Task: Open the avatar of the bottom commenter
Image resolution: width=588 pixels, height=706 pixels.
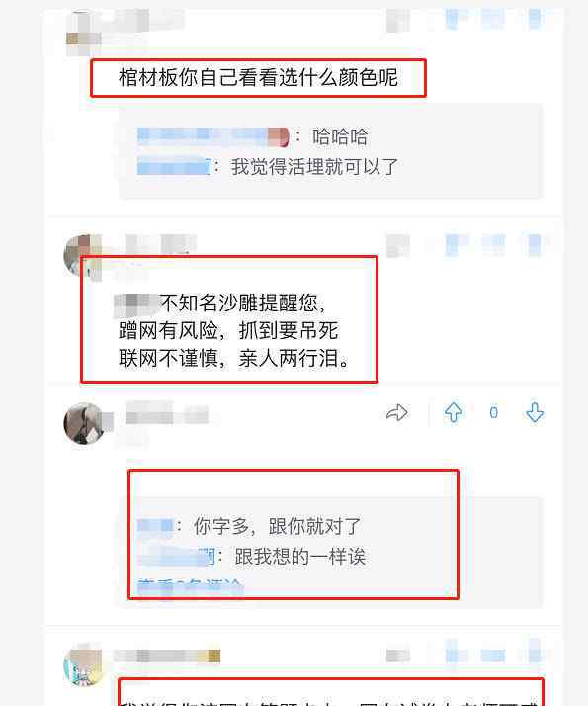Action: (x=84, y=666)
